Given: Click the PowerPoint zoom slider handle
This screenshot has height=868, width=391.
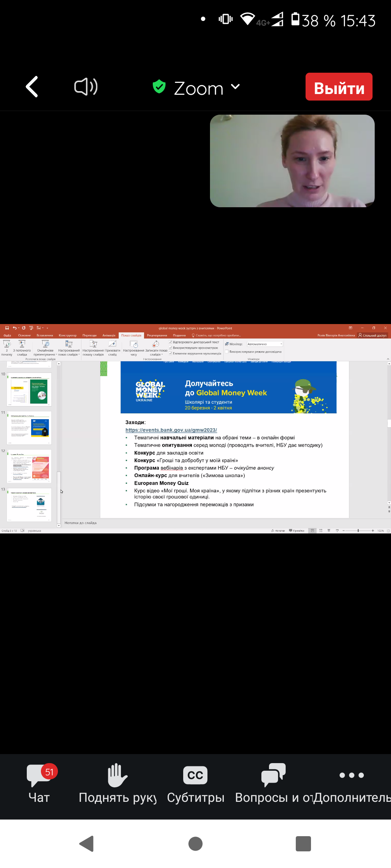Looking at the screenshot, I should [358, 531].
